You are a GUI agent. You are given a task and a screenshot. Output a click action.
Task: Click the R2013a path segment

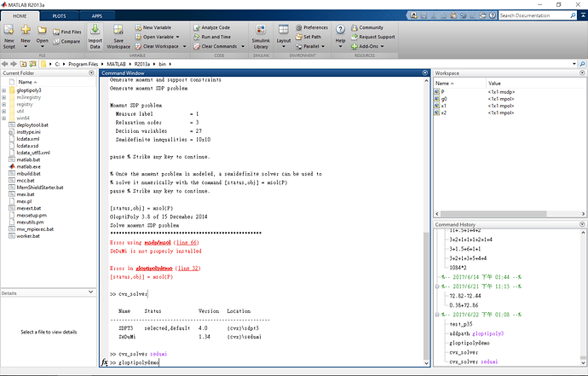coord(141,64)
